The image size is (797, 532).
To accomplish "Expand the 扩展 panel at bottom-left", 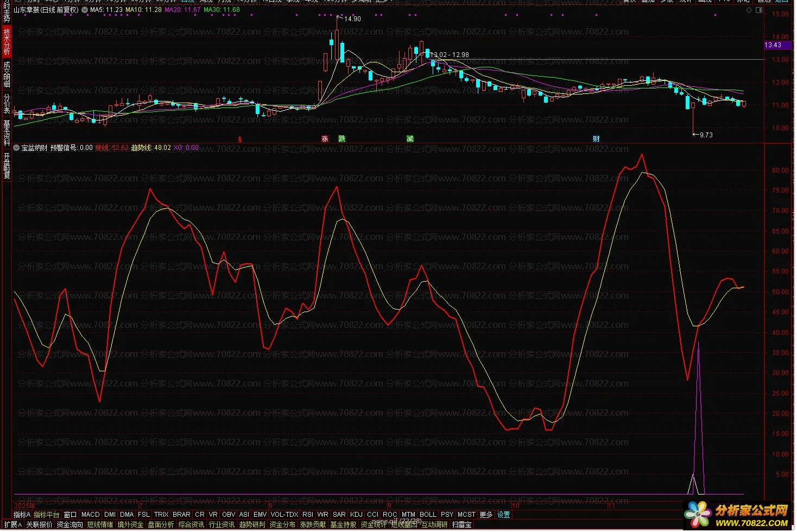I will (x=12, y=525).
